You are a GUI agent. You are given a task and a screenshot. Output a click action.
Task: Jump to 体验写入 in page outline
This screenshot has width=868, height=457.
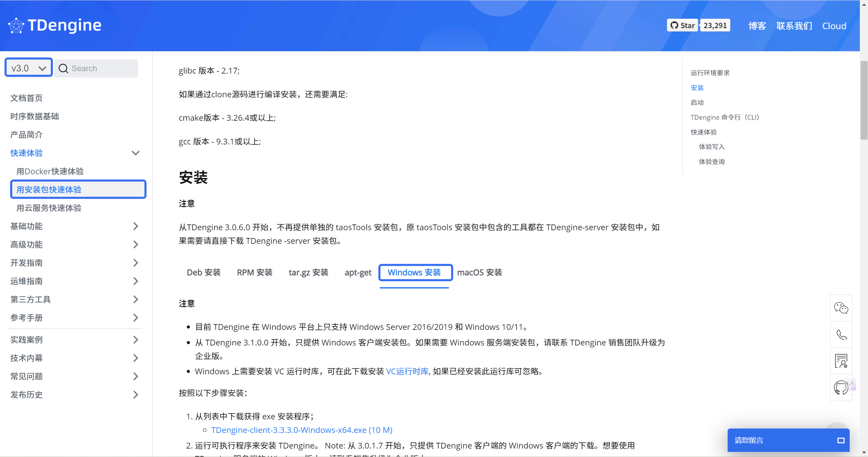coord(712,147)
